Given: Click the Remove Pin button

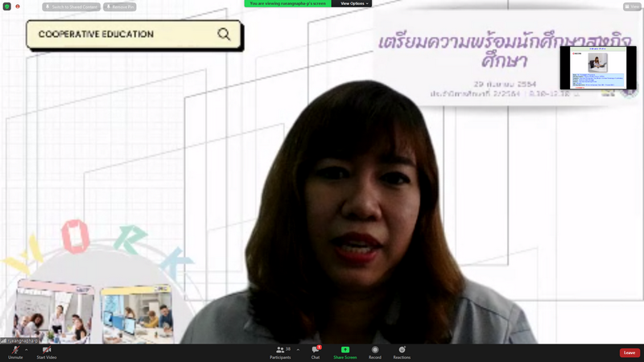Looking at the screenshot, I should pyautogui.click(x=120, y=6).
